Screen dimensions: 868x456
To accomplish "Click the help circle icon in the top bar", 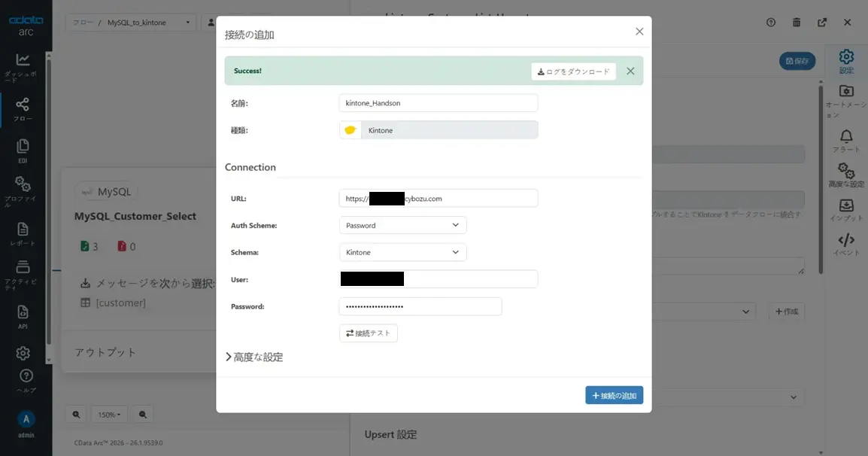I will (770, 22).
